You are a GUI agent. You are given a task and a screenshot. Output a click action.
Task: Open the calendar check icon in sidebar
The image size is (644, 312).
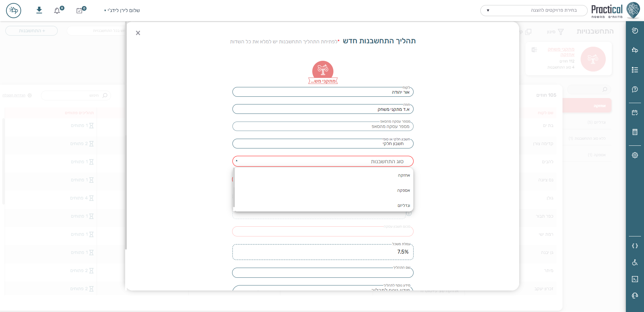635,113
